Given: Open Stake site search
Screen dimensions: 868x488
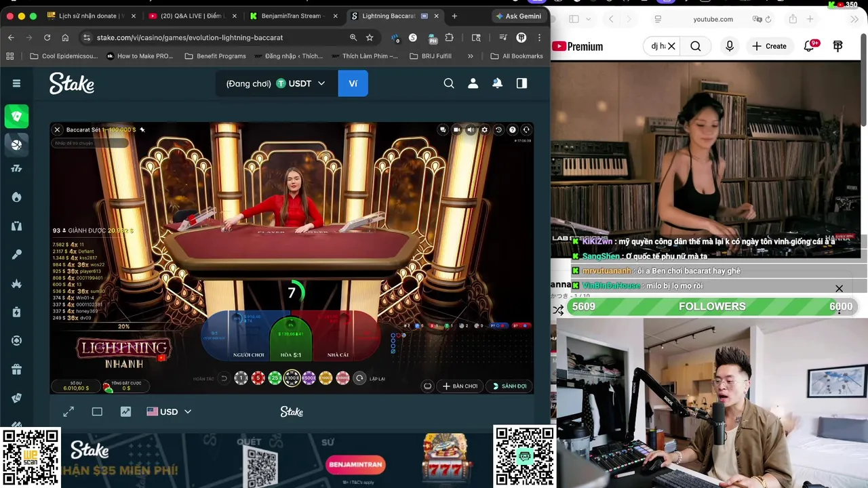Looking at the screenshot, I should 449,83.
